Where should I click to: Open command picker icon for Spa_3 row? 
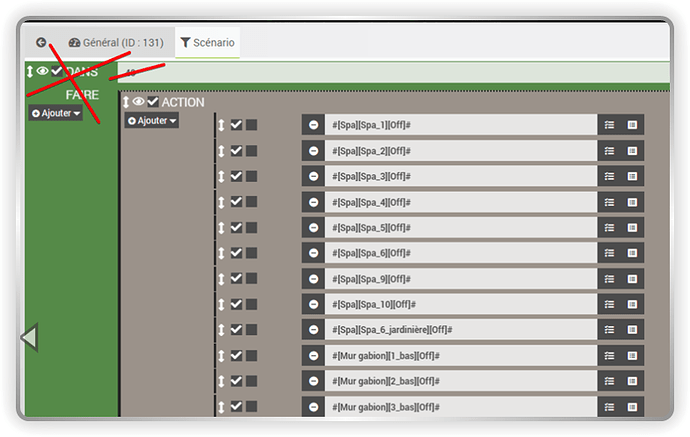pos(632,176)
